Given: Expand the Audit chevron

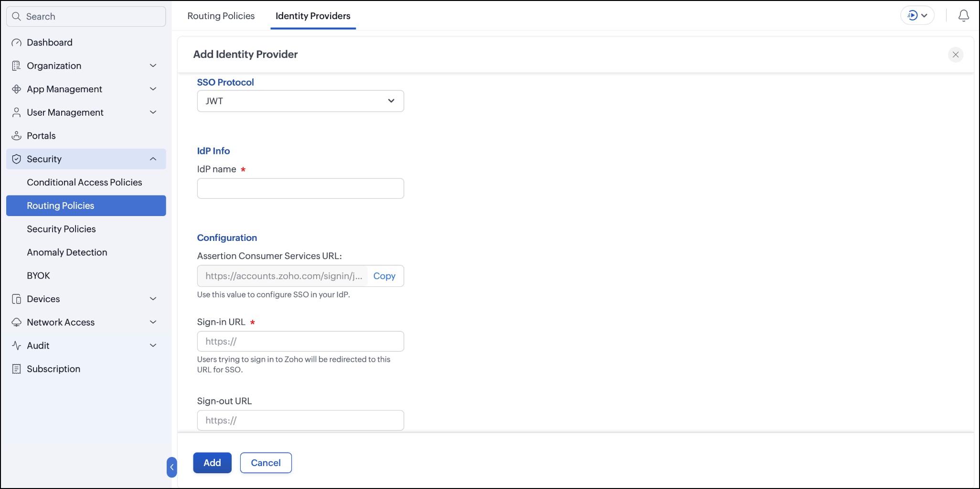Looking at the screenshot, I should [x=153, y=345].
